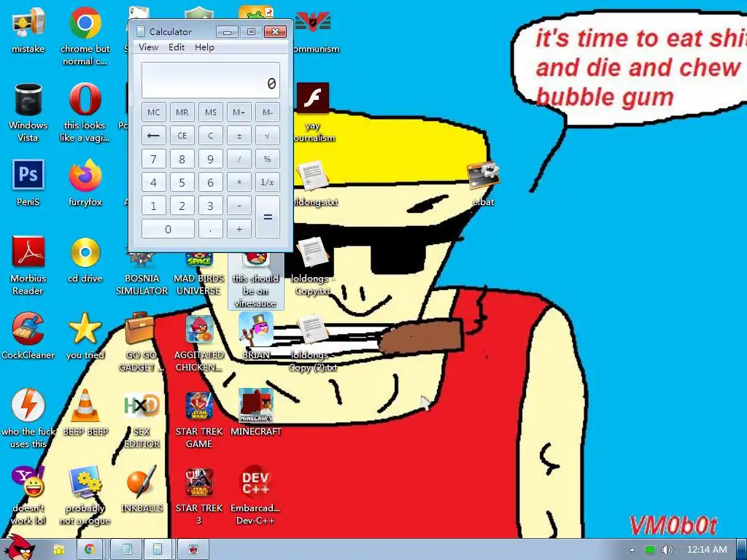
Task: Show hidden tray icons arrow
Action: click(x=632, y=550)
